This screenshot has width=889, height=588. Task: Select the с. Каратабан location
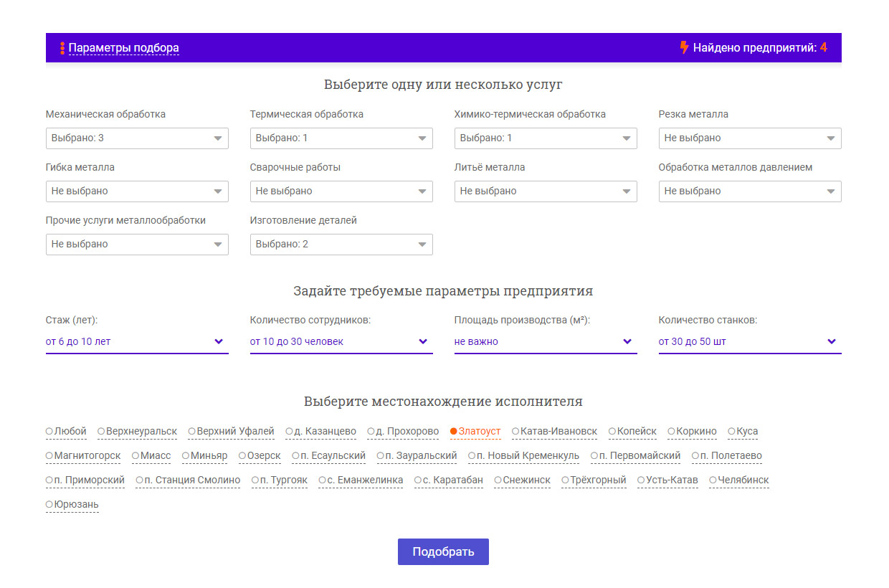tap(449, 480)
